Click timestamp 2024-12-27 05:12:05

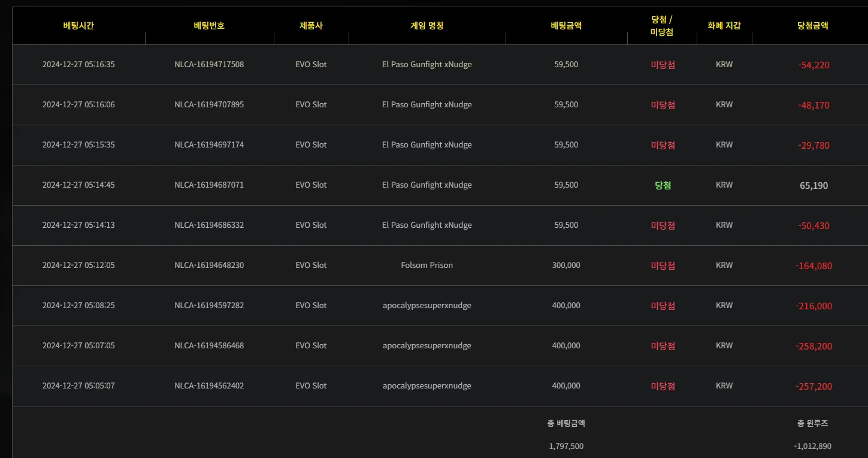[78, 266]
